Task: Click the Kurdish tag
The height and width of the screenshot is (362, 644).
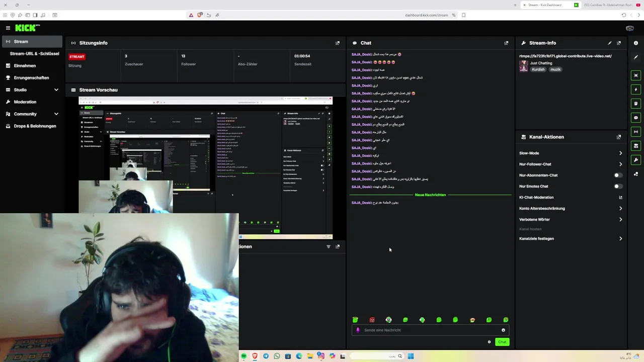Action: click(538, 70)
